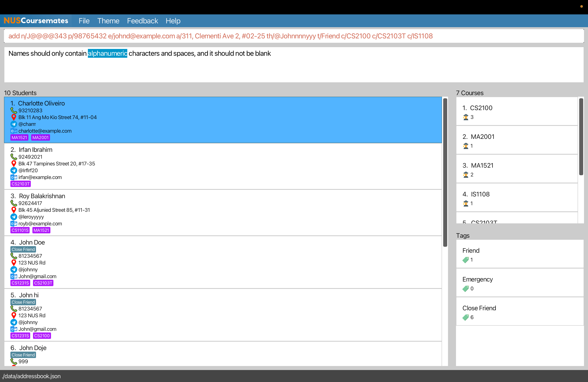Click into the command input field
588x382 pixels.
point(294,36)
